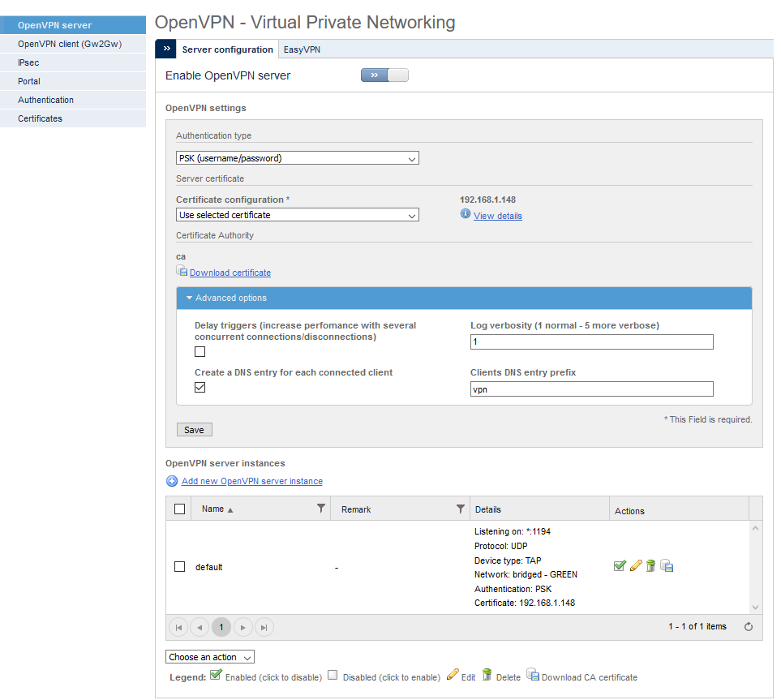Screen dimensions: 781x700
Task: Uncheck Create a DNS entry checkbox
Action: [200, 387]
